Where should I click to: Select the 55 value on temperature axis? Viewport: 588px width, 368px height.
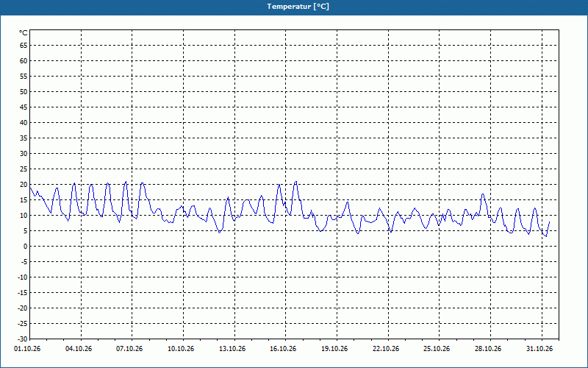24,77
